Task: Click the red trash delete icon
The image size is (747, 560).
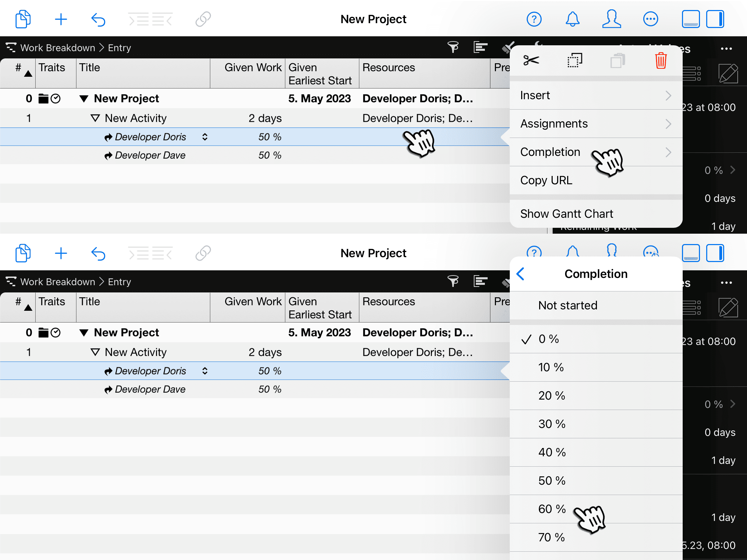Action: tap(661, 60)
